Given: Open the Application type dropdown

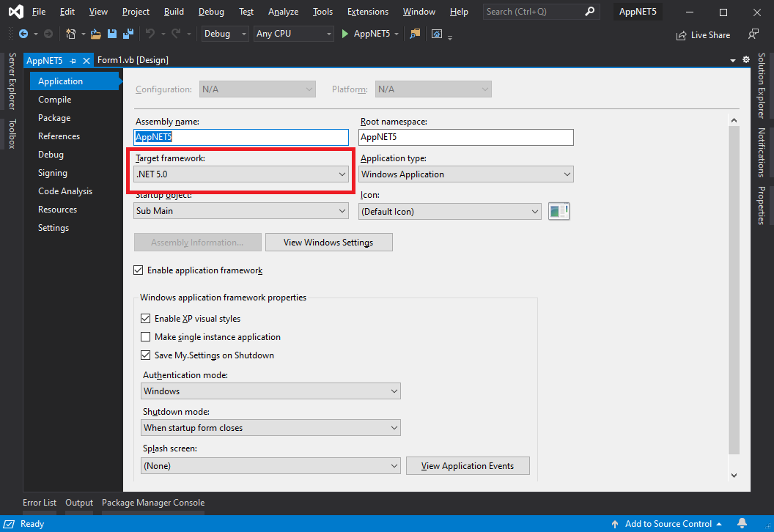Looking at the screenshot, I should click(x=466, y=174).
